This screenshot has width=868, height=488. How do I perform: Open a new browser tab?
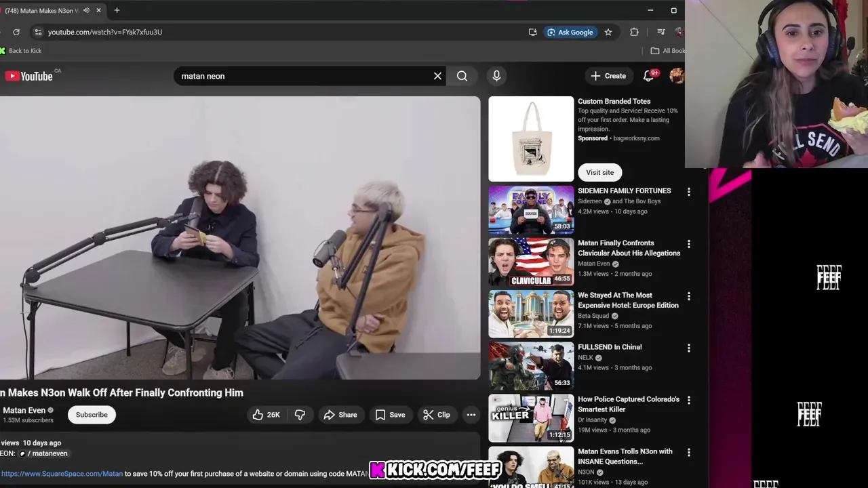tap(117, 10)
